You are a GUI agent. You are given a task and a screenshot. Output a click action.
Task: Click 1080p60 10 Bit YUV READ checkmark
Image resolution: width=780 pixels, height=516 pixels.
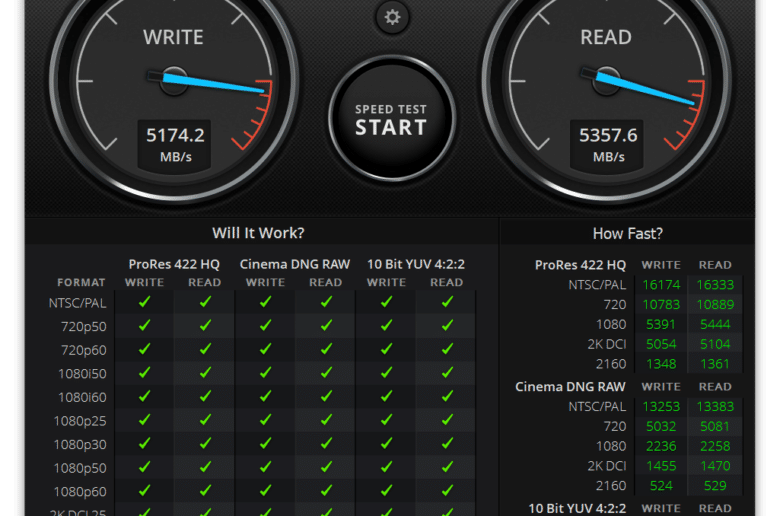[x=447, y=490]
